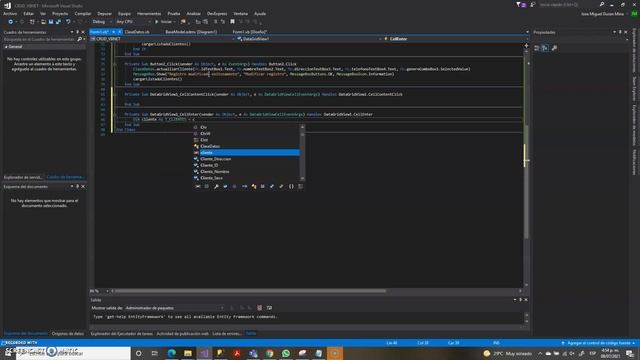Switch to Explorador de servidores tab

tap(23, 177)
